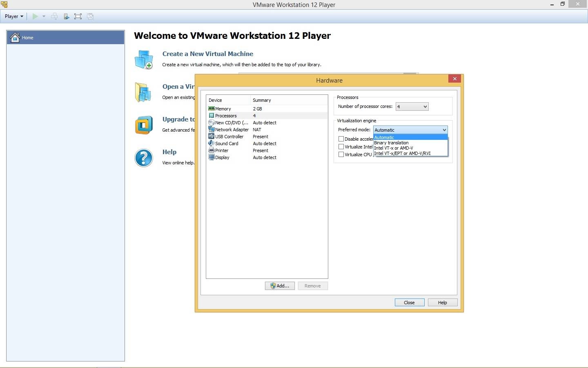Click the Unity mode toolbar icon
588x368 pixels.
coord(90,16)
